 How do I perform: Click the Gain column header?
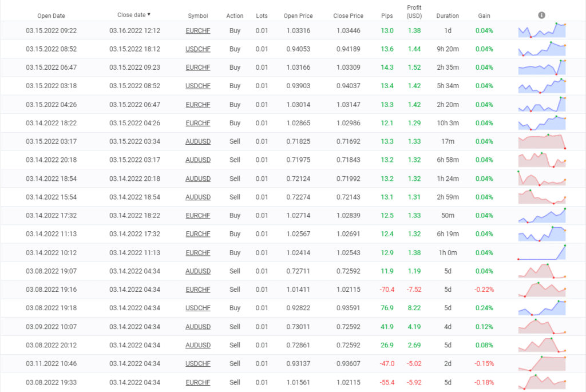(484, 16)
